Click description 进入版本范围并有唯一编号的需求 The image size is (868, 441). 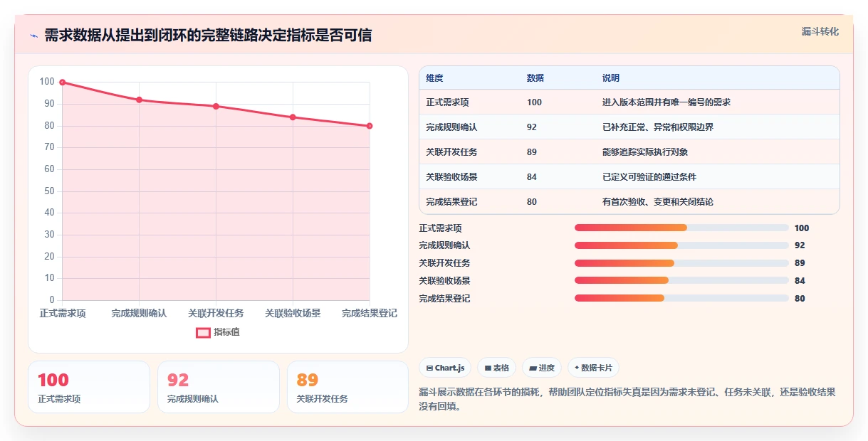coord(666,102)
